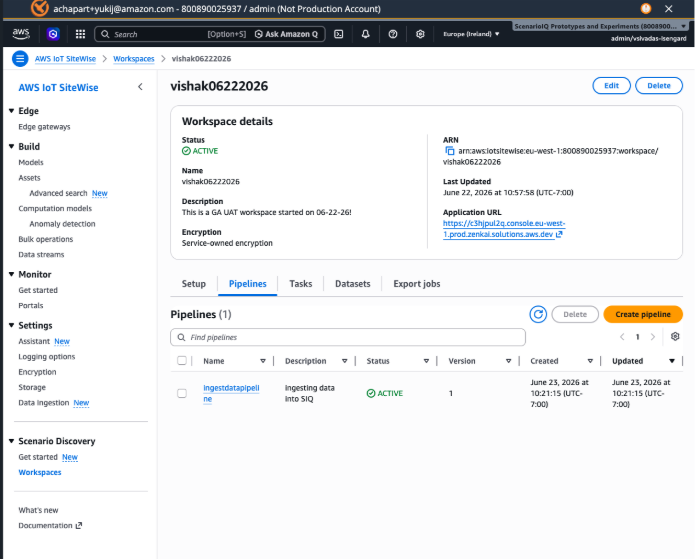Sort pipelines by Description column
The image size is (696, 559).
coord(344,361)
